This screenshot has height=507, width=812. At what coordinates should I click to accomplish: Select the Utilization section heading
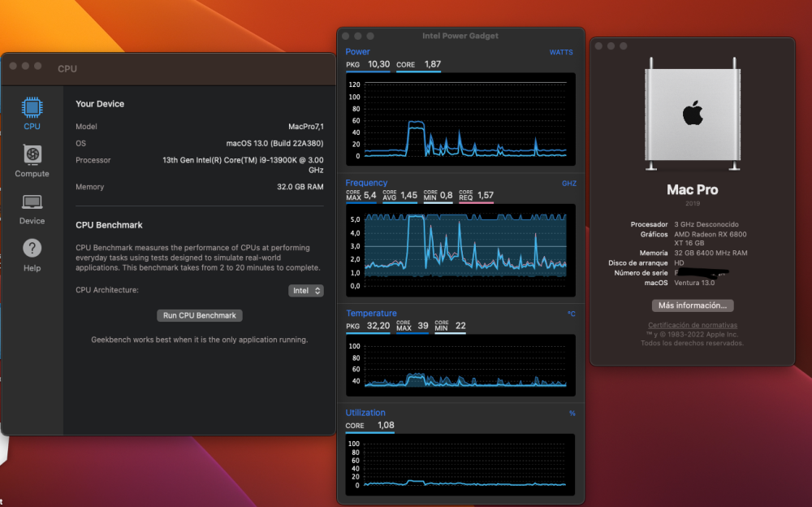tap(365, 413)
